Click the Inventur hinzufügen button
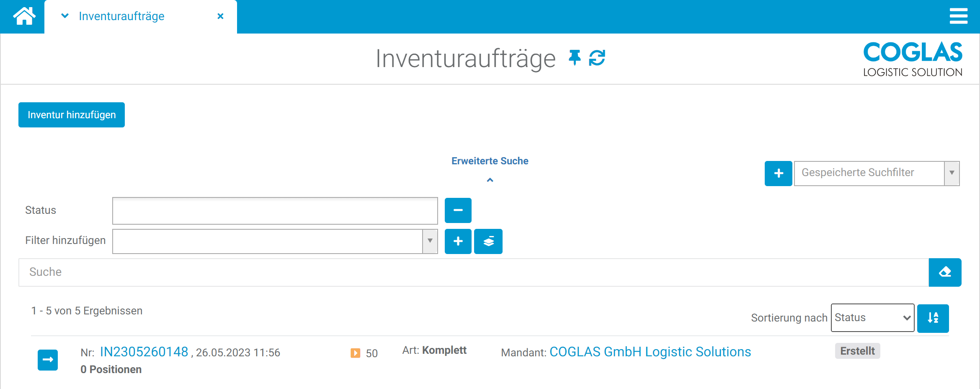 (71, 114)
